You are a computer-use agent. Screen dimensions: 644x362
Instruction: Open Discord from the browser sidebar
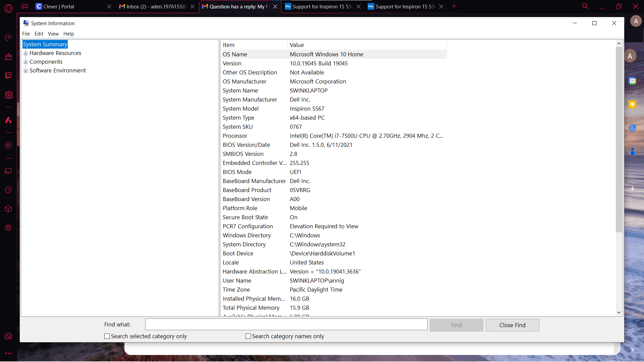[8, 120]
